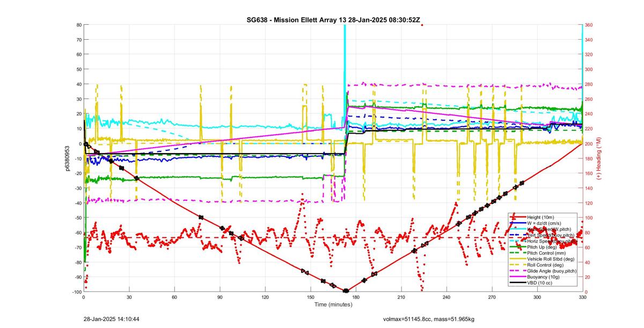Click Roll Control (deg) legend entry
The image size is (644, 328).
pos(545,265)
